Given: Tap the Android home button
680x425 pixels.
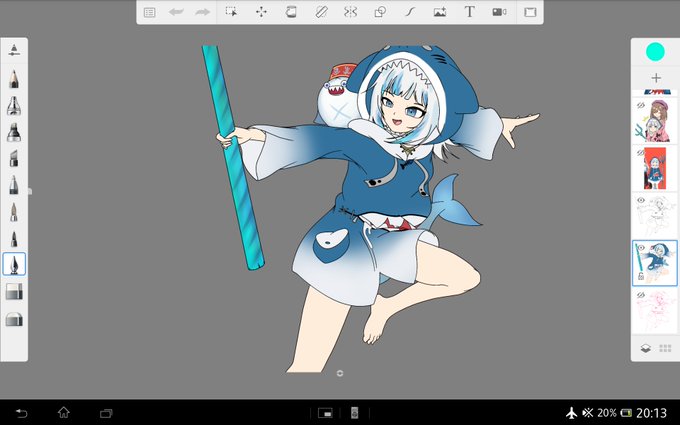Looking at the screenshot, I should pos(64,412).
